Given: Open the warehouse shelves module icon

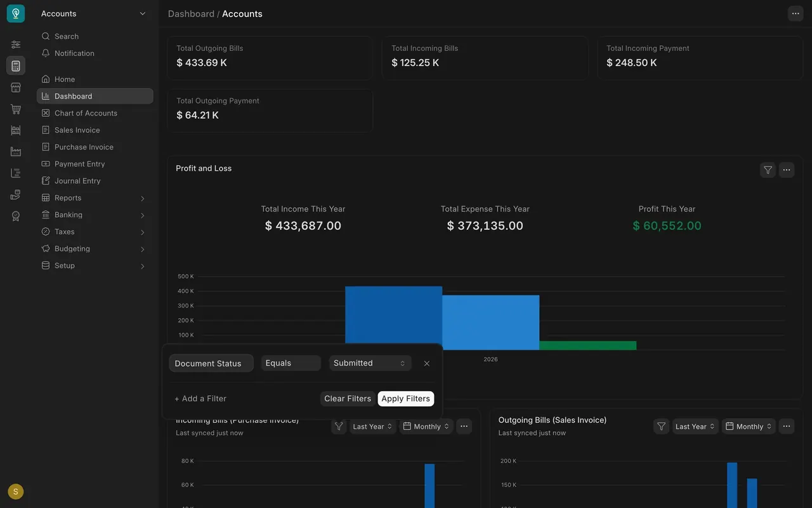Looking at the screenshot, I should pyautogui.click(x=16, y=130).
